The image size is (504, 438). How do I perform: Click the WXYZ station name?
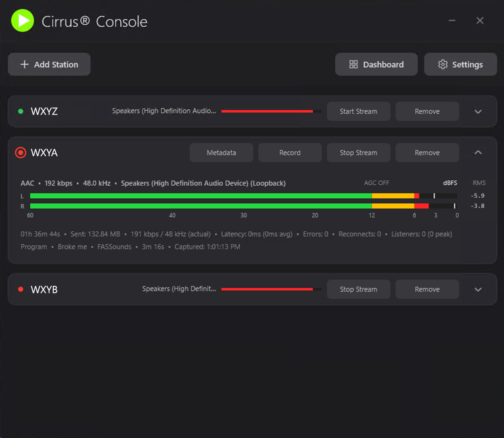(44, 111)
